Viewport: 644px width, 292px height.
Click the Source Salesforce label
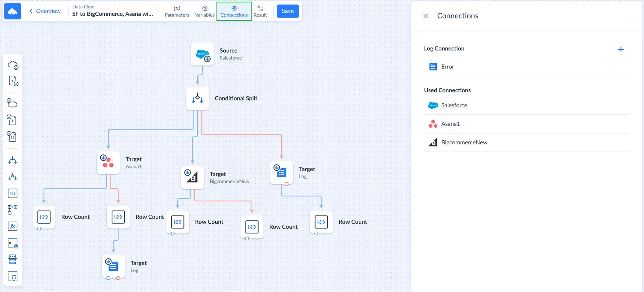(231, 54)
